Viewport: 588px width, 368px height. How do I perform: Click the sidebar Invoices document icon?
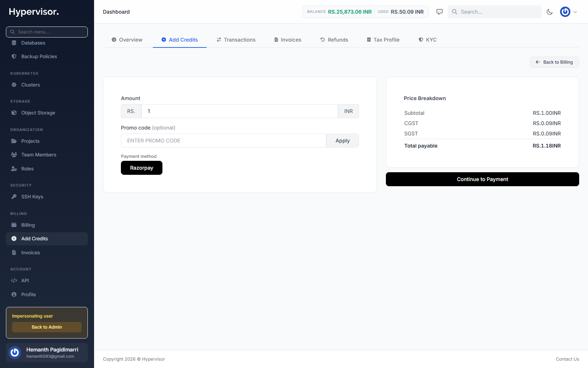14,252
